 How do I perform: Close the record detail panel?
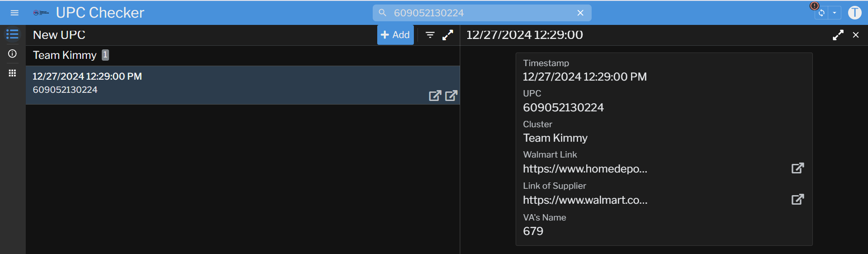tap(855, 35)
